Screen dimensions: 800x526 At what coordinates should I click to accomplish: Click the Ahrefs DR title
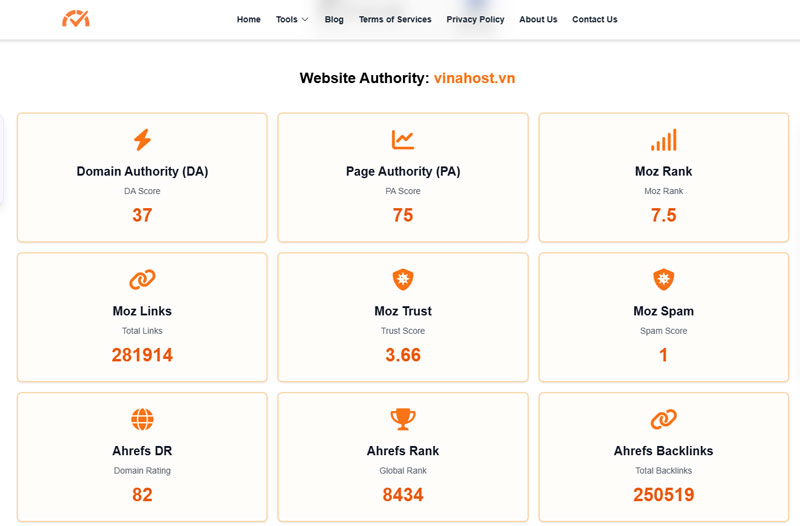(x=142, y=451)
